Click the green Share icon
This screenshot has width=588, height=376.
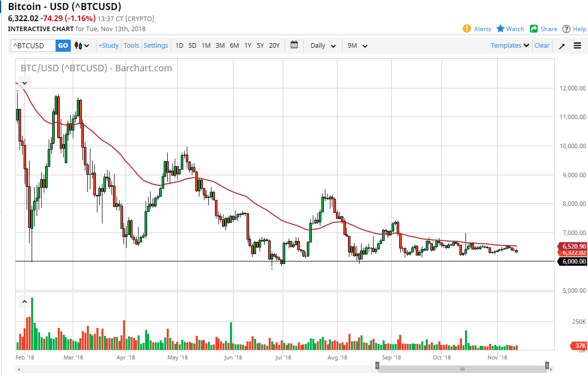pyautogui.click(x=534, y=29)
